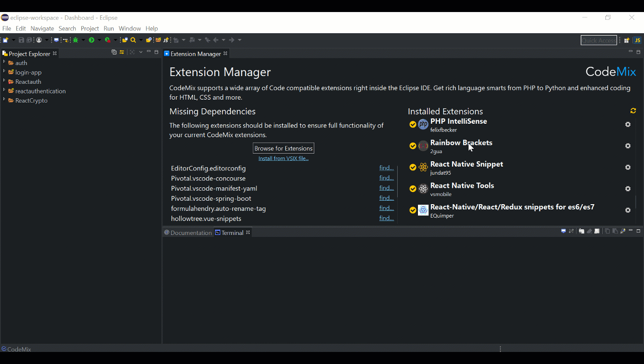Viewport: 644px width, 364px height.
Task: Open the Help menu
Action: [152, 28]
